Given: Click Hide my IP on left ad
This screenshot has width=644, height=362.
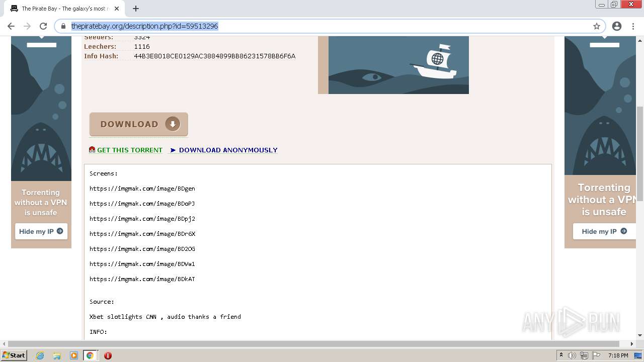Looking at the screenshot, I should point(41,231).
